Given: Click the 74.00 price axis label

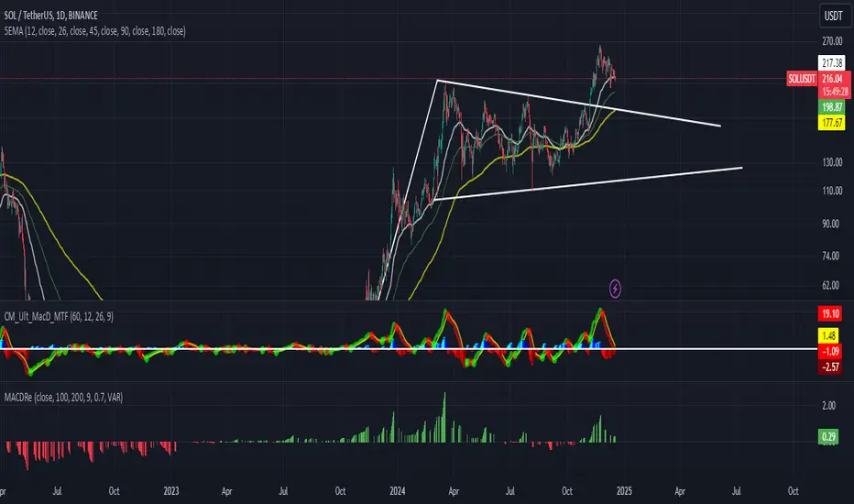Looking at the screenshot, I should coord(830,256).
